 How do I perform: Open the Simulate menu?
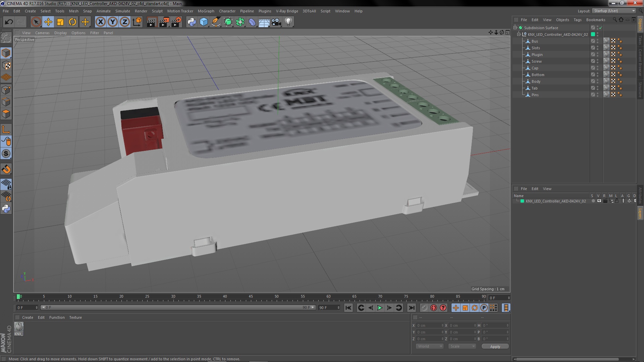123,11
